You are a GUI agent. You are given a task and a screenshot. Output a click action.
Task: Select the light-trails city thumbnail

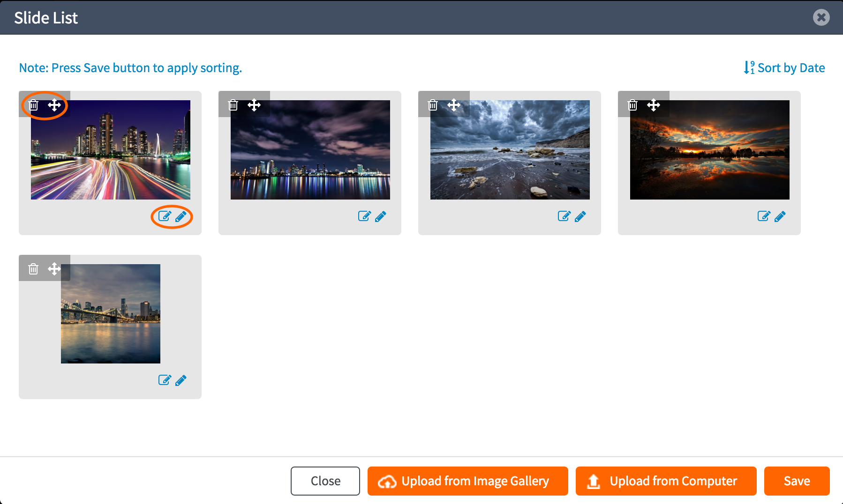tap(111, 150)
